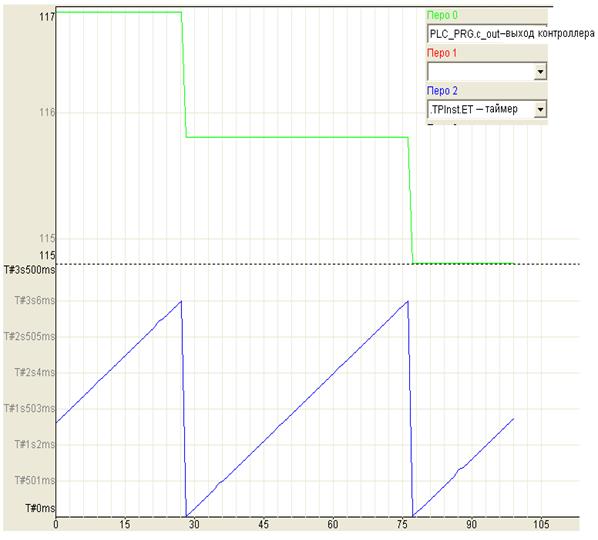The height and width of the screenshot is (540, 598).
Task: Click the T#2s505ms axis label
Action: (x=30, y=336)
